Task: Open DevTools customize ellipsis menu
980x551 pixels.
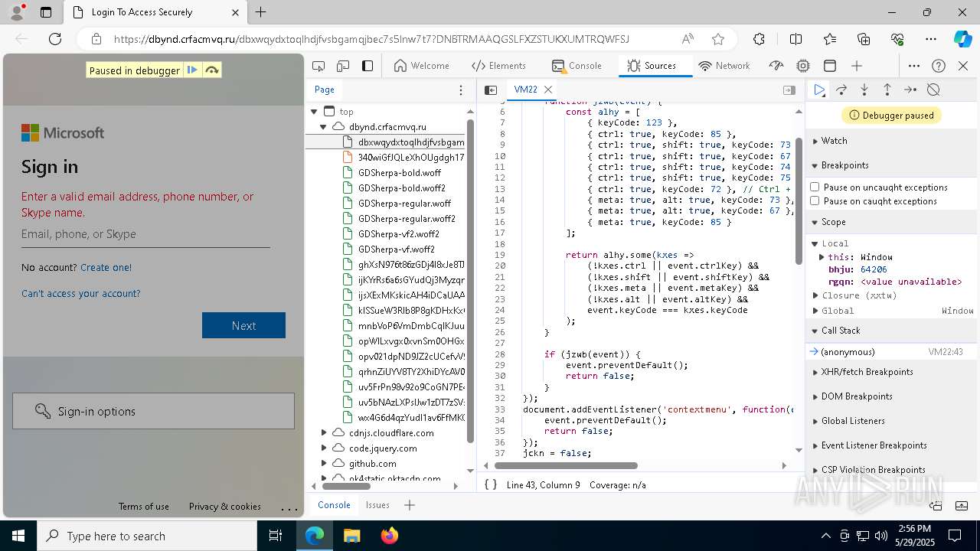Action: [914, 66]
